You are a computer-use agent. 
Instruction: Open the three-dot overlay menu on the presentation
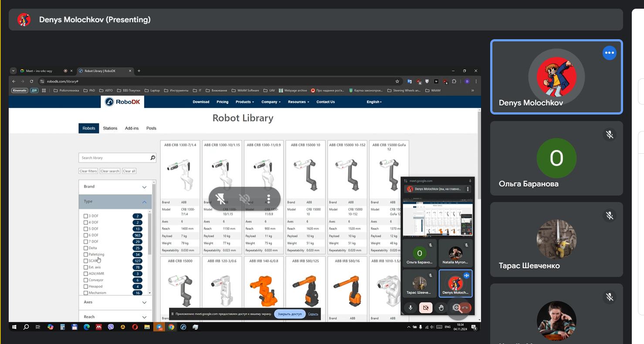(x=268, y=199)
